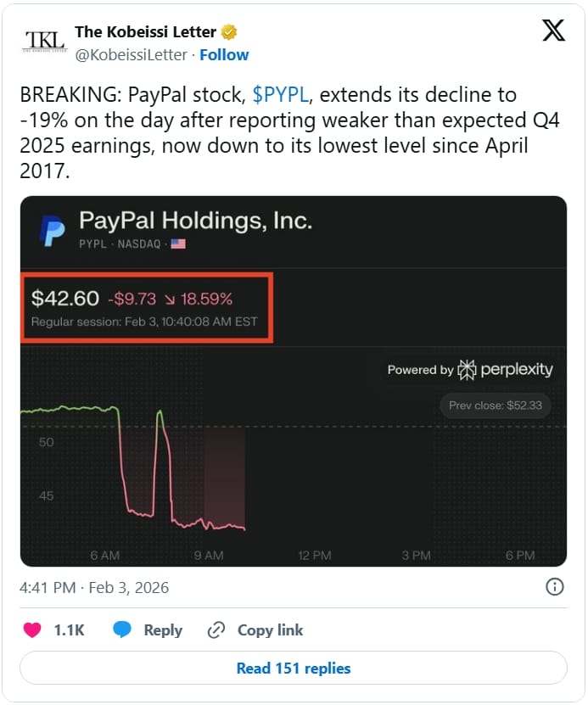Image resolution: width=588 pixels, height=705 pixels.
Task: Click the Prev close $52.33 label
Action: [496, 406]
